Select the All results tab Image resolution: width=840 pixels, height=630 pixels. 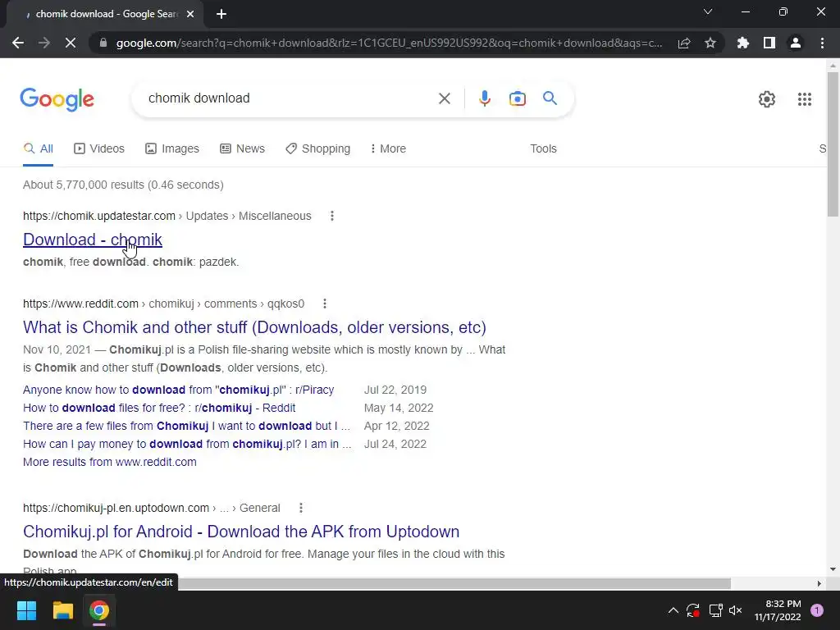(38, 149)
